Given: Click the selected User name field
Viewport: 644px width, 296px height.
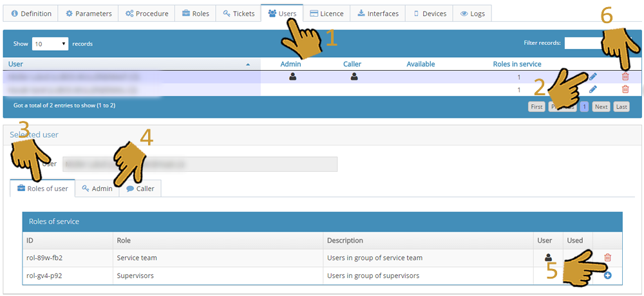Looking at the screenshot, I should (x=200, y=164).
